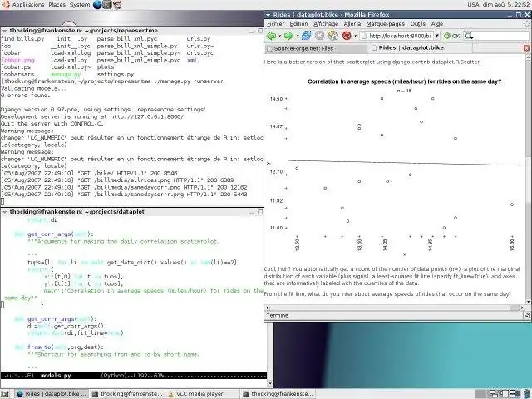Open the forward-history dropdown arrow
Screen dimensions: 532x399
pyautogui.click(x=298, y=36)
